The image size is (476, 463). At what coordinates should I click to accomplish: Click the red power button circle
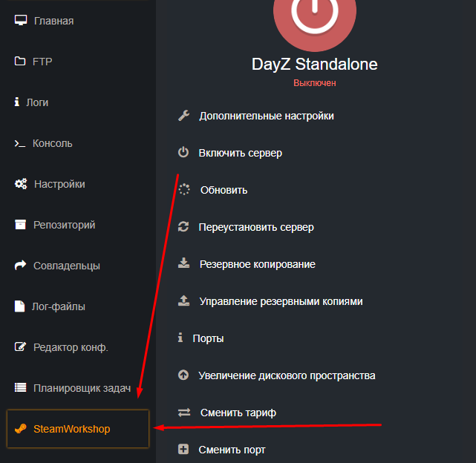[x=315, y=16]
